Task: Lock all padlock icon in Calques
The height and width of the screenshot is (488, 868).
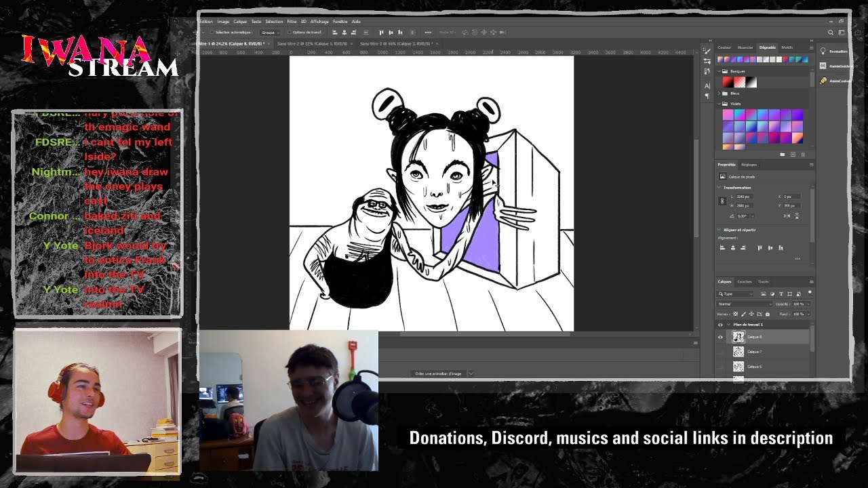Action: (x=768, y=314)
